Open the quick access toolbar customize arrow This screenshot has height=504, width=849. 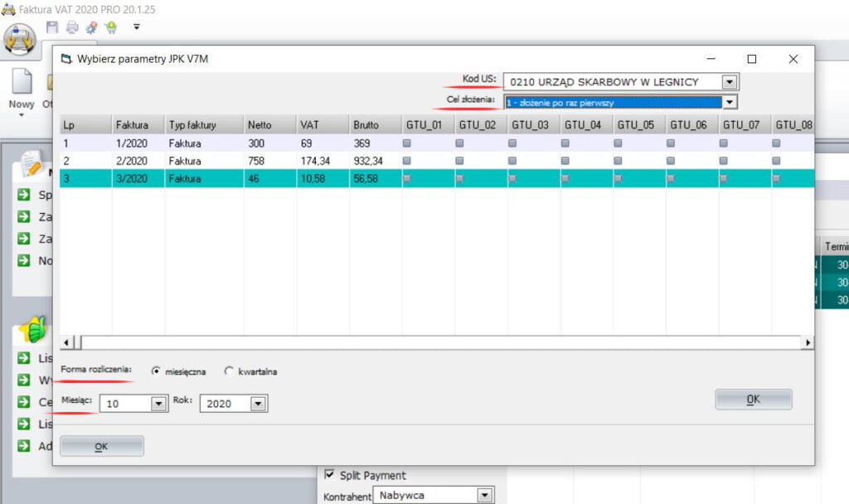click(x=136, y=27)
